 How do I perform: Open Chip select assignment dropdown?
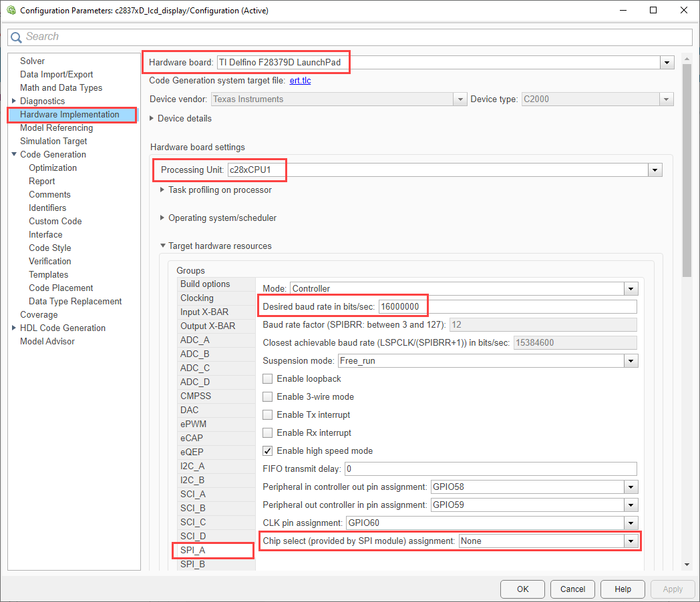(631, 541)
